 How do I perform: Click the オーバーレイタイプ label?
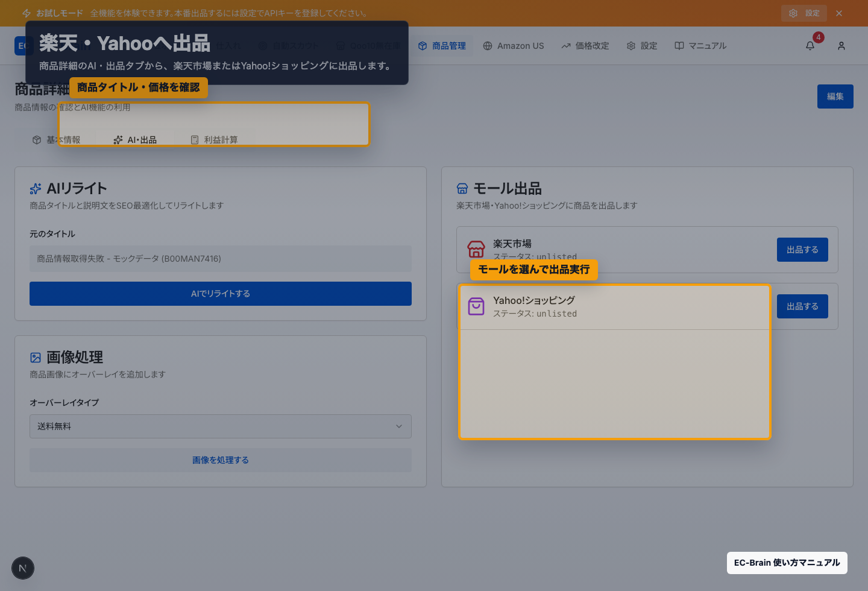64,403
